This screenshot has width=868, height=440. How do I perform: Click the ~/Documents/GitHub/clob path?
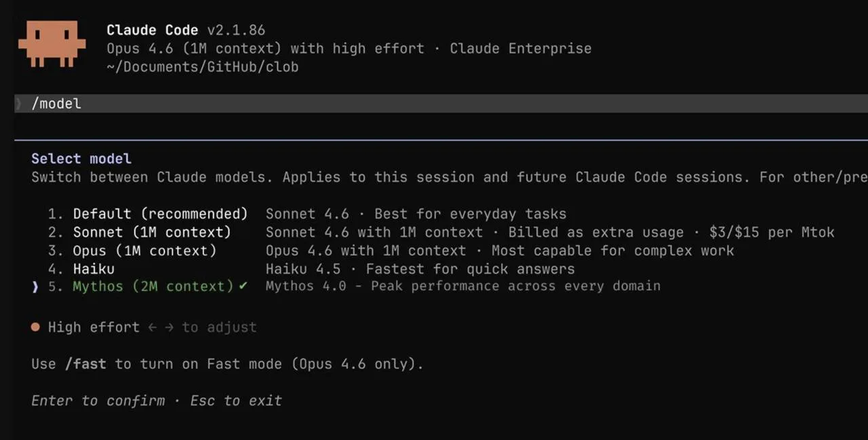(203, 66)
